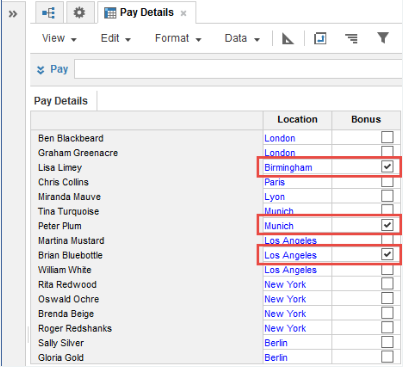Click into the Pay input field
The image size is (403, 367).
coord(238,69)
